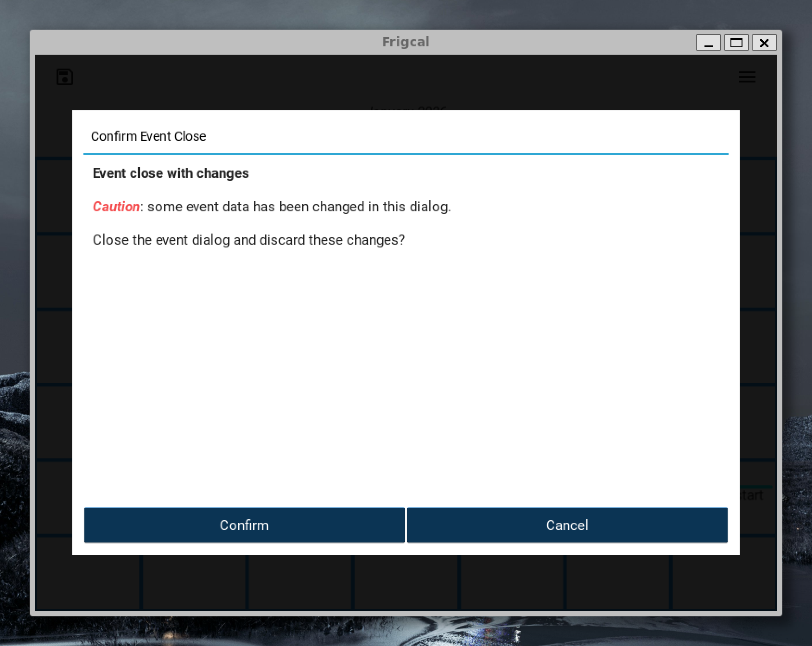
Task: Open the hamburger menu icon
Action: 747,77
